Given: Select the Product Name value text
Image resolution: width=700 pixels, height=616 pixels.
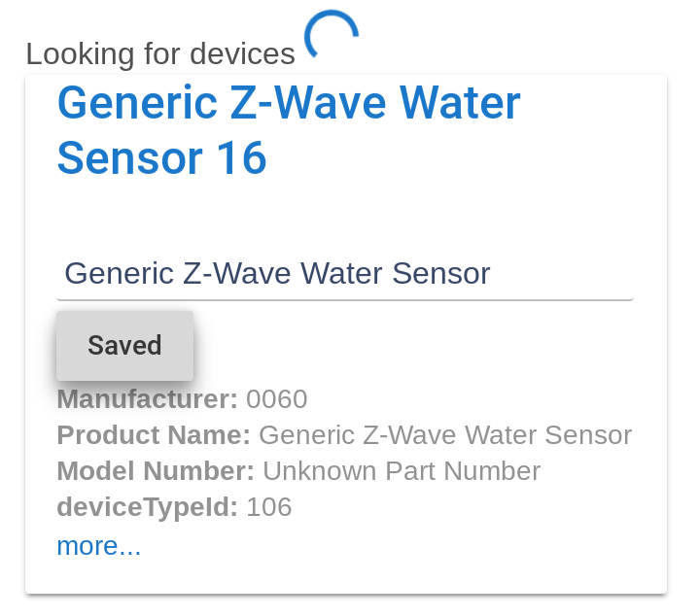Looking at the screenshot, I should pyautogui.click(x=445, y=435).
